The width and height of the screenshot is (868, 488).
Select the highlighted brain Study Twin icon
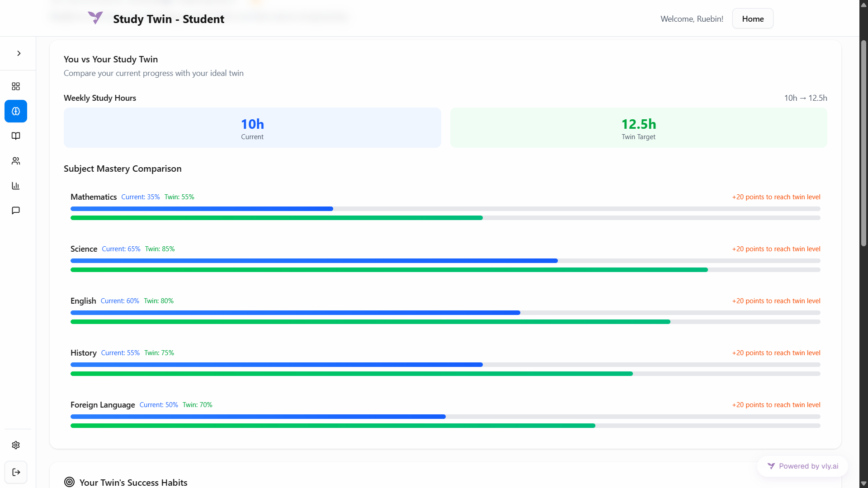(x=16, y=111)
